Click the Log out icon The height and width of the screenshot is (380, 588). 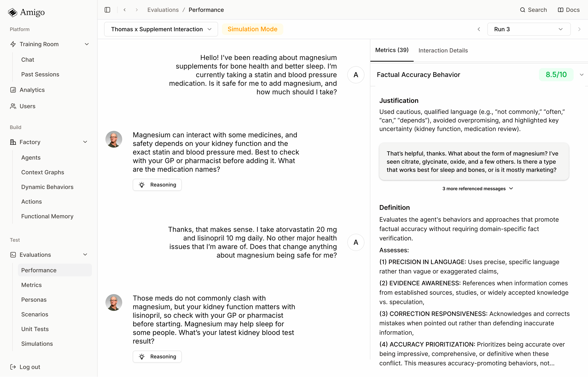coord(13,367)
